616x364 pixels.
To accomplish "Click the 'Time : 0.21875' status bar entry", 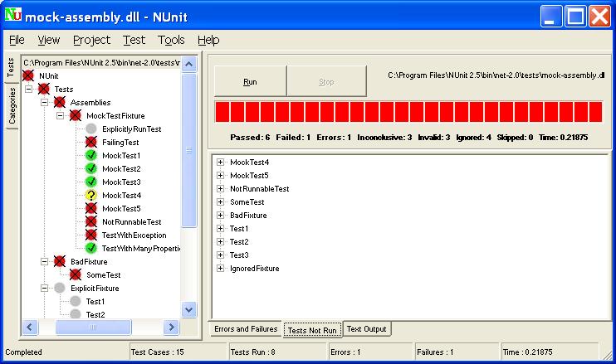I will (x=550, y=352).
